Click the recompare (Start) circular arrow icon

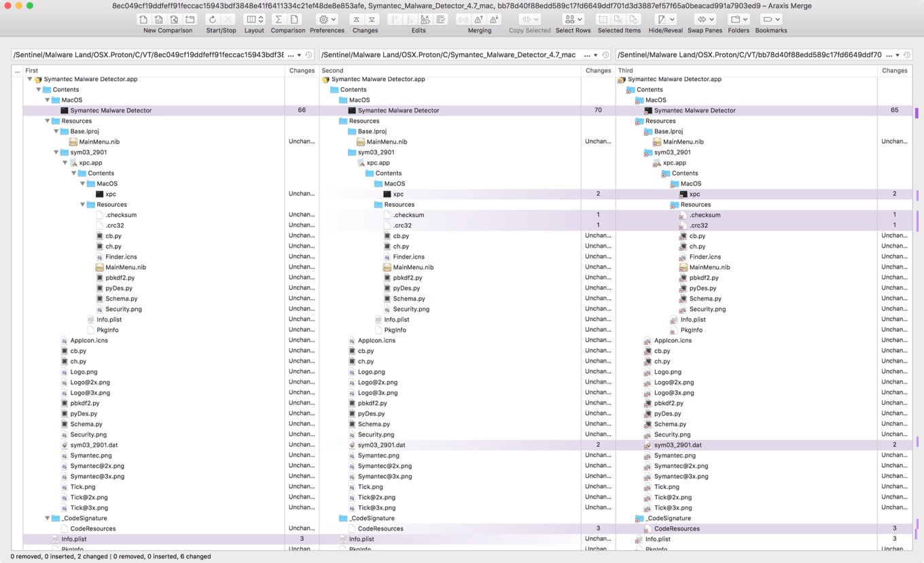[213, 20]
